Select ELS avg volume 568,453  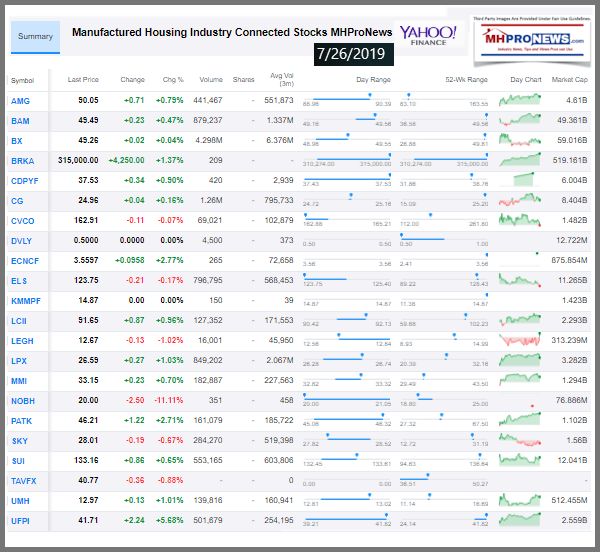pyautogui.click(x=279, y=280)
